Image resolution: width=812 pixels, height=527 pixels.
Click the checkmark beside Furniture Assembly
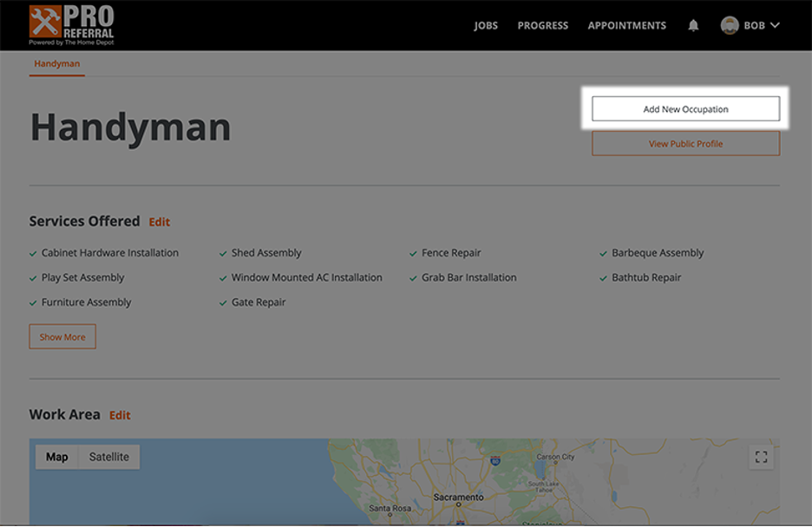(x=31, y=303)
